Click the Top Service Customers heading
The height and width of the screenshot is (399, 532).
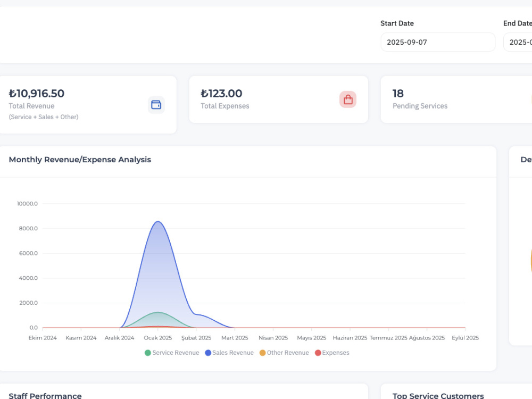coord(438,396)
